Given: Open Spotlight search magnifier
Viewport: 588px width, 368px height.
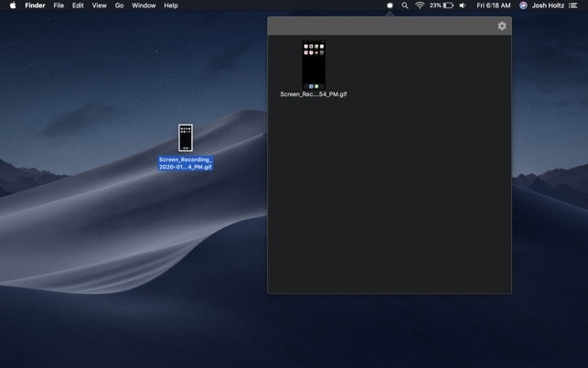Looking at the screenshot, I should (x=405, y=5).
